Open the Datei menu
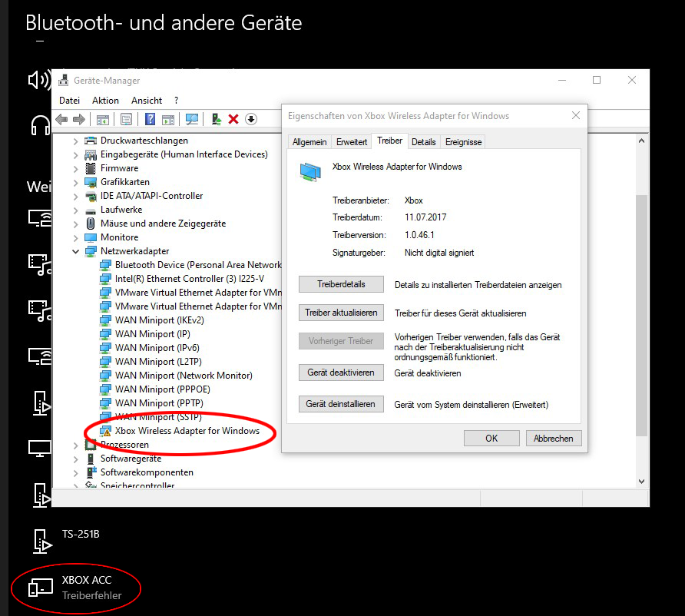Image resolution: width=685 pixels, height=616 pixels. click(69, 101)
